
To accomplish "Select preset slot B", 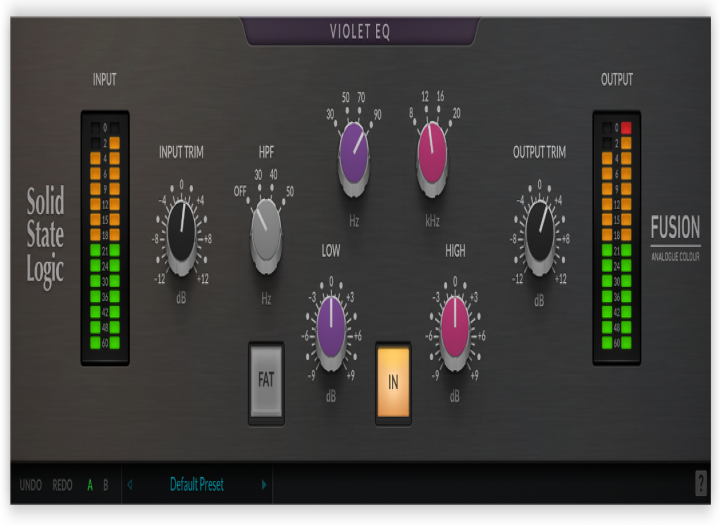I will [x=106, y=485].
